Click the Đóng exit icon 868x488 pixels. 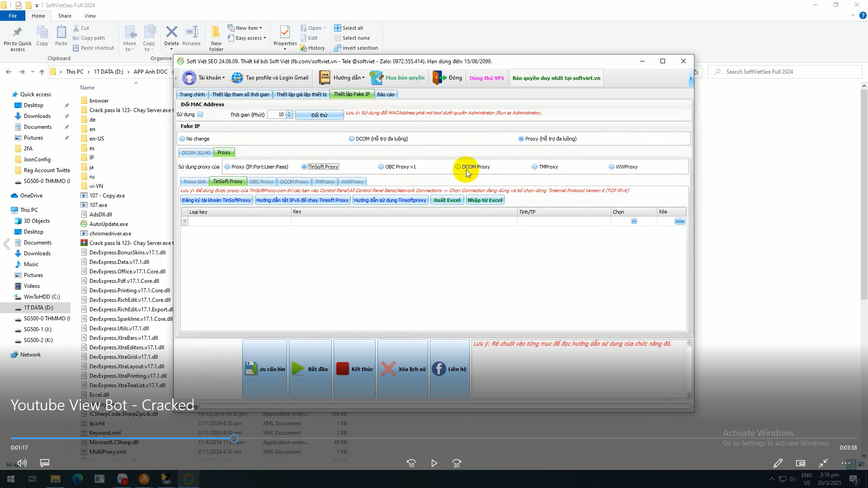coord(439,78)
